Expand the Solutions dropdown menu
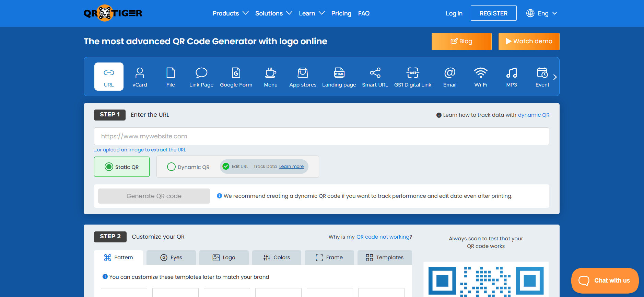 pos(273,13)
